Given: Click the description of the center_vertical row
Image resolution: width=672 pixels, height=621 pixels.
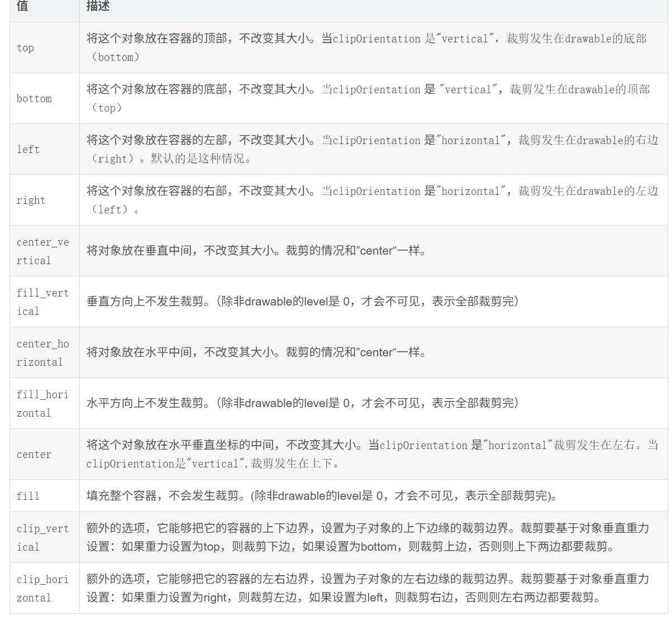Looking at the screenshot, I should [257, 251].
